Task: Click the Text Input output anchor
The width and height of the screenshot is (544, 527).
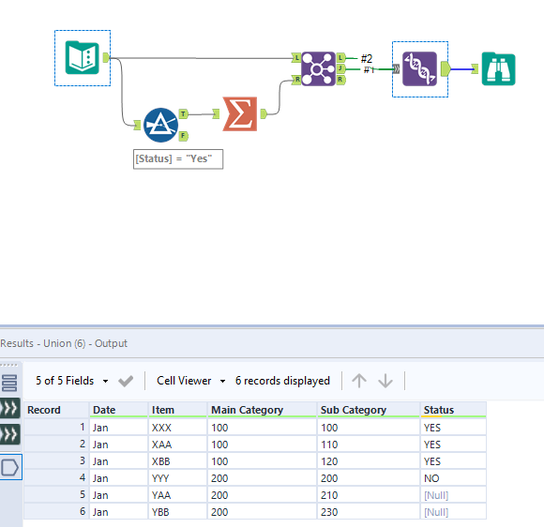Action: [106, 58]
